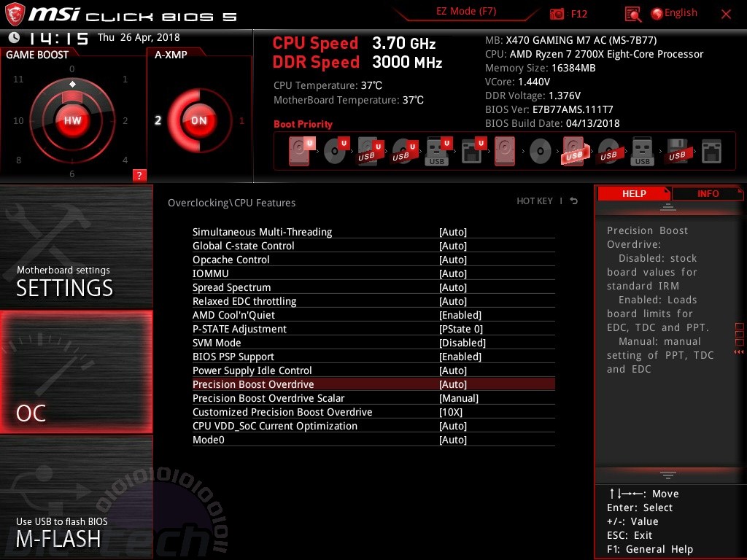Image resolution: width=747 pixels, height=560 pixels.
Task: Change BIOS PSP Support [Enabled] value
Action: click(460, 356)
